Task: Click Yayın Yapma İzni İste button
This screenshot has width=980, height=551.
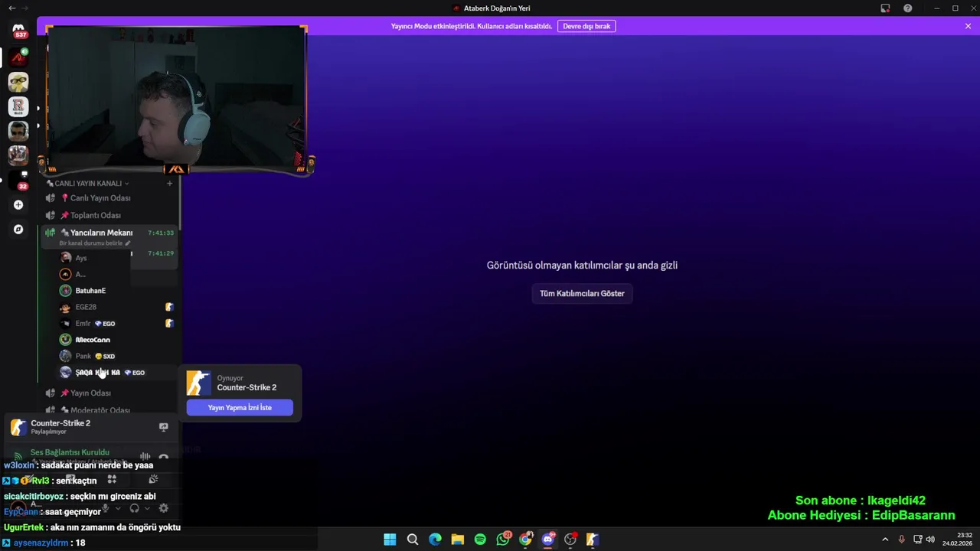Action: 240,408
